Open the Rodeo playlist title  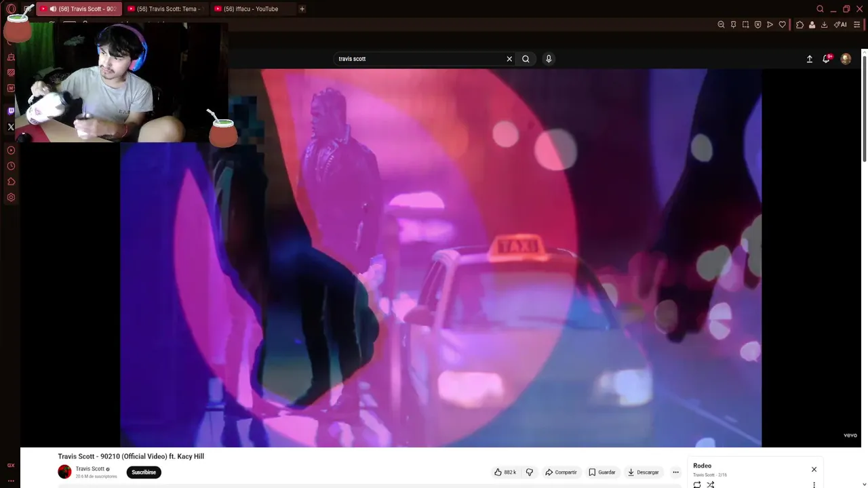[702, 466]
